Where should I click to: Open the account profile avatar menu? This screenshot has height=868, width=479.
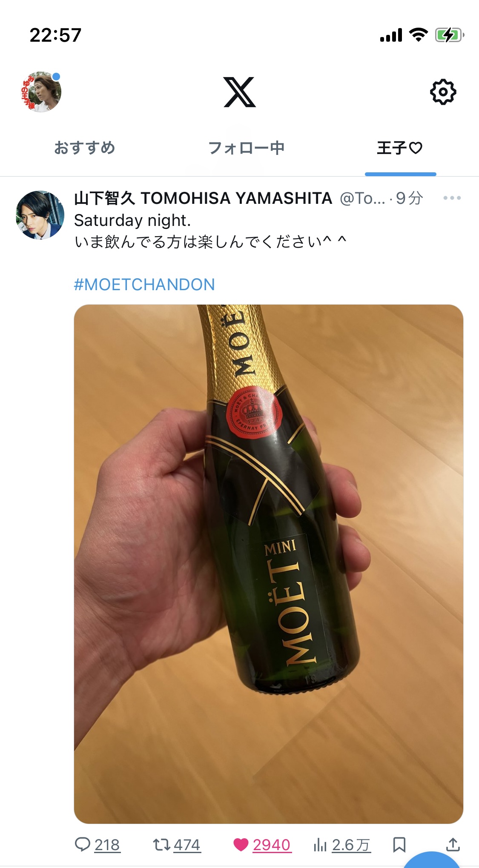(41, 92)
